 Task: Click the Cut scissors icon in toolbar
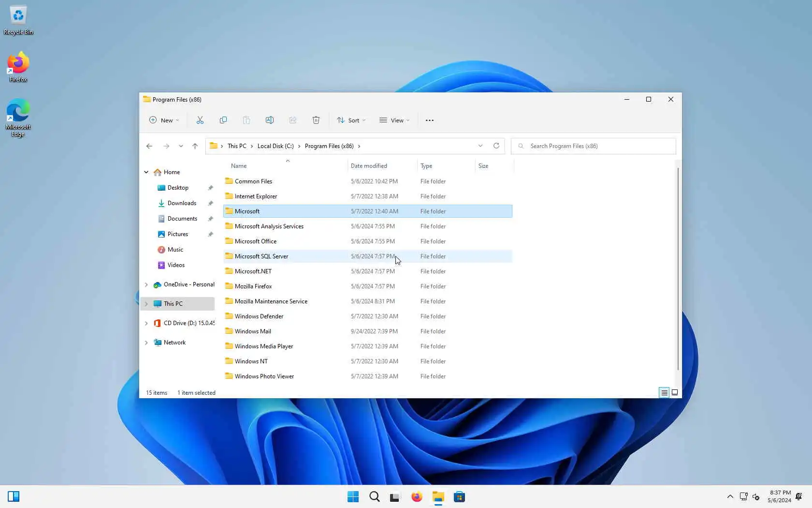click(x=200, y=120)
